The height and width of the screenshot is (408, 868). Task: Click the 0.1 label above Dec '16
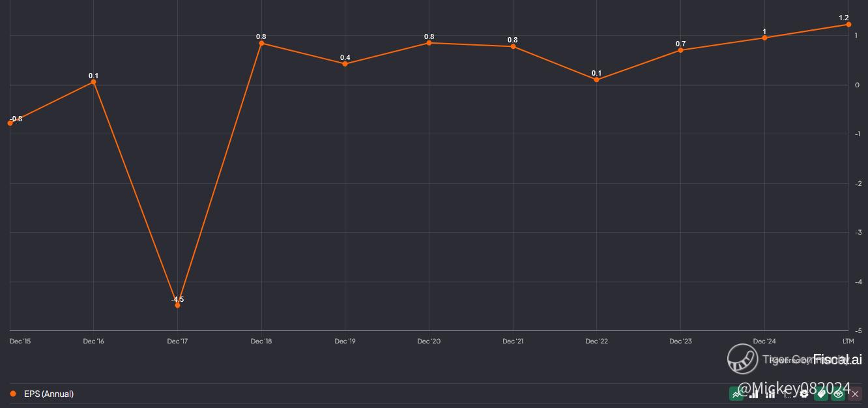click(93, 76)
